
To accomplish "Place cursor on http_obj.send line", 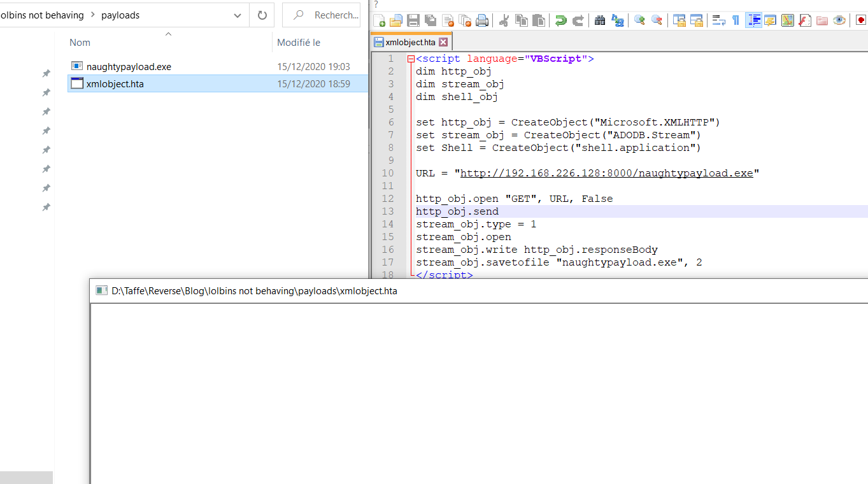I will point(457,211).
